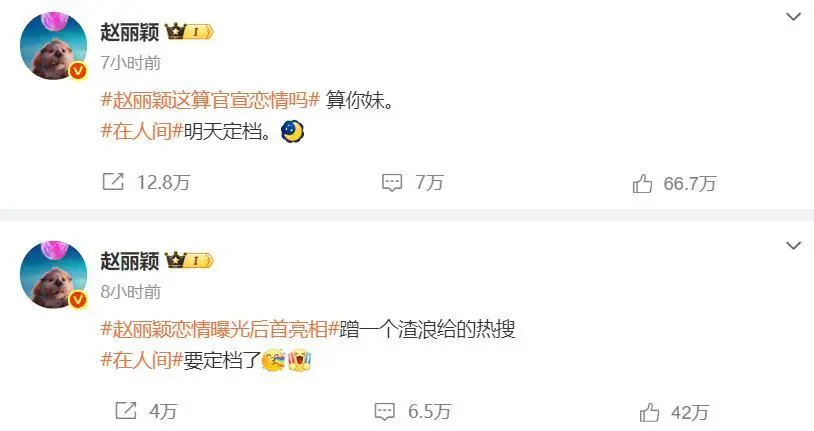The height and width of the screenshot is (431, 814).
Task: Click the 8小时前 timestamp
Action: pyautogui.click(x=131, y=292)
